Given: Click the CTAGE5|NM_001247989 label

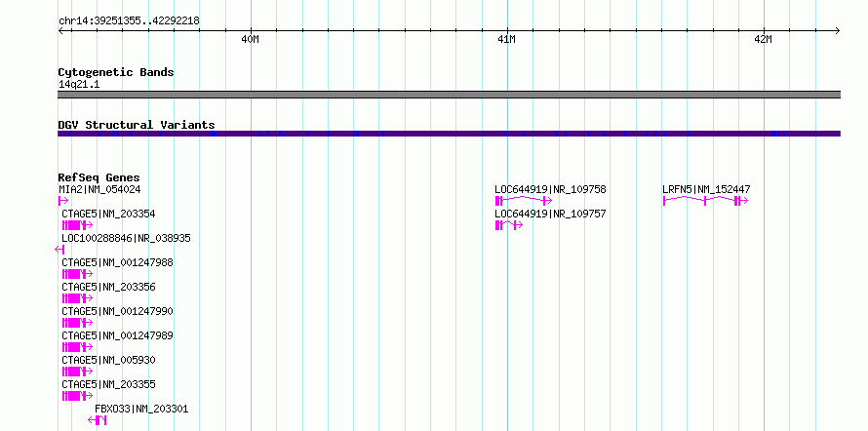Looking at the screenshot, I should pyautogui.click(x=117, y=335).
